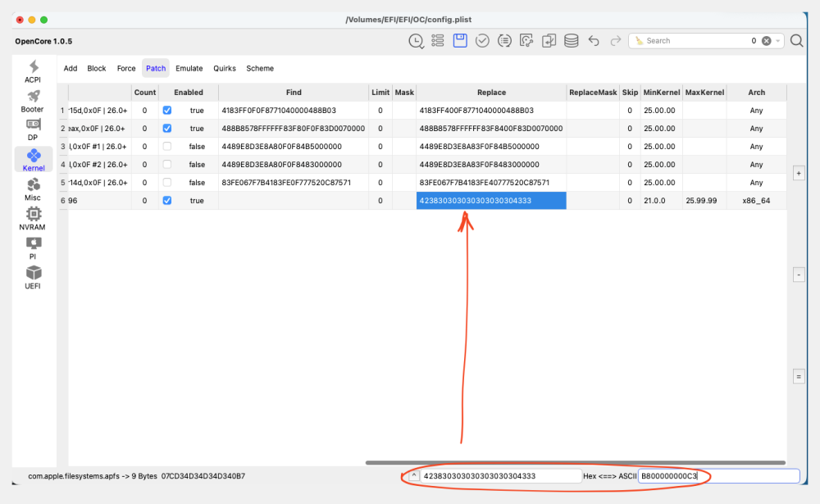Click the minus remove-row button

(799, 275)
